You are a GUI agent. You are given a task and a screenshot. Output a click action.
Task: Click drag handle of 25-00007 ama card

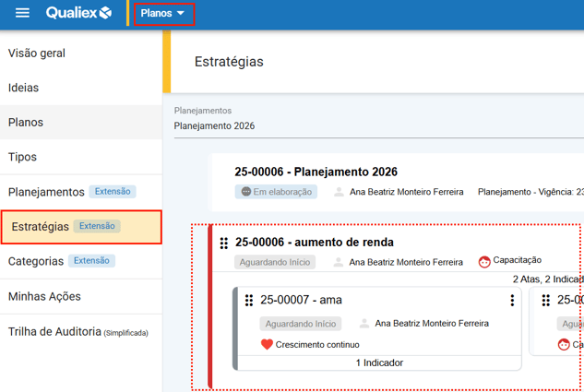coord(249,300)
